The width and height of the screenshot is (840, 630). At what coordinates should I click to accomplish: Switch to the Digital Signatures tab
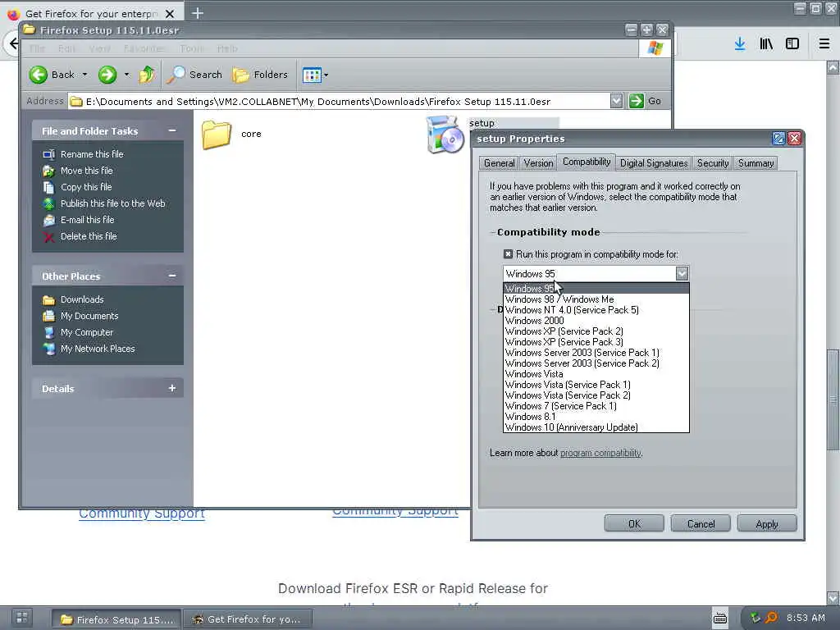click(x=654, y=163)
